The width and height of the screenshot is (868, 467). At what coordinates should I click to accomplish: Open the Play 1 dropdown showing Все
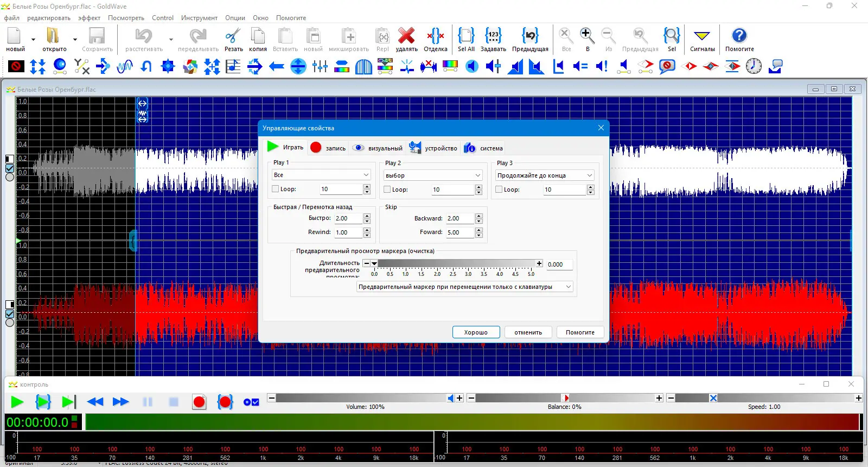(321, 175)
